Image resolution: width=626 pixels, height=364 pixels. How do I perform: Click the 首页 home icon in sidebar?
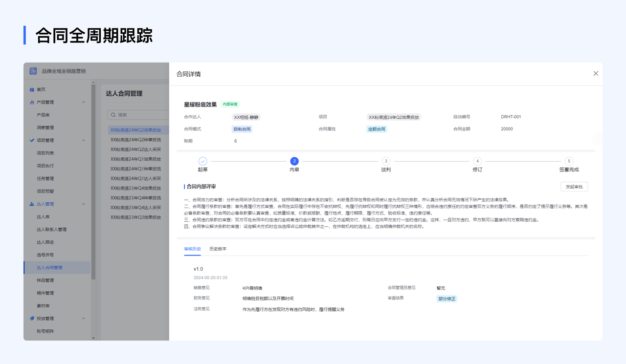(x=32, y=89)
